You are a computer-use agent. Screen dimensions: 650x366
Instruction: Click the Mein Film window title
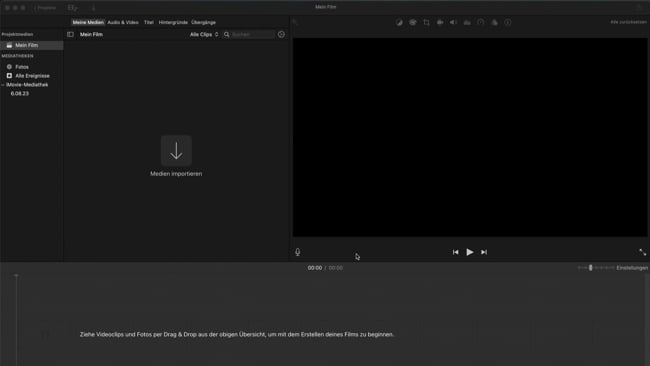[325, 7]
